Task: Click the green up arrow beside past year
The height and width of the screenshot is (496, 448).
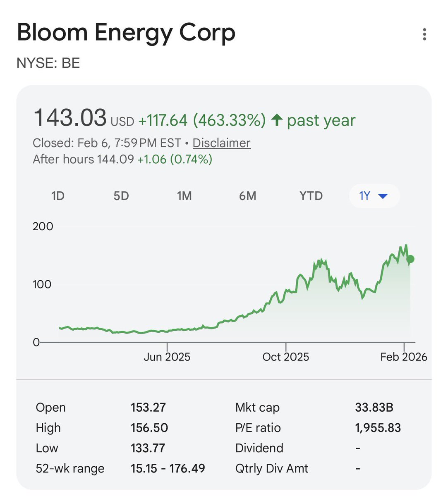Action: pos(277,120)
